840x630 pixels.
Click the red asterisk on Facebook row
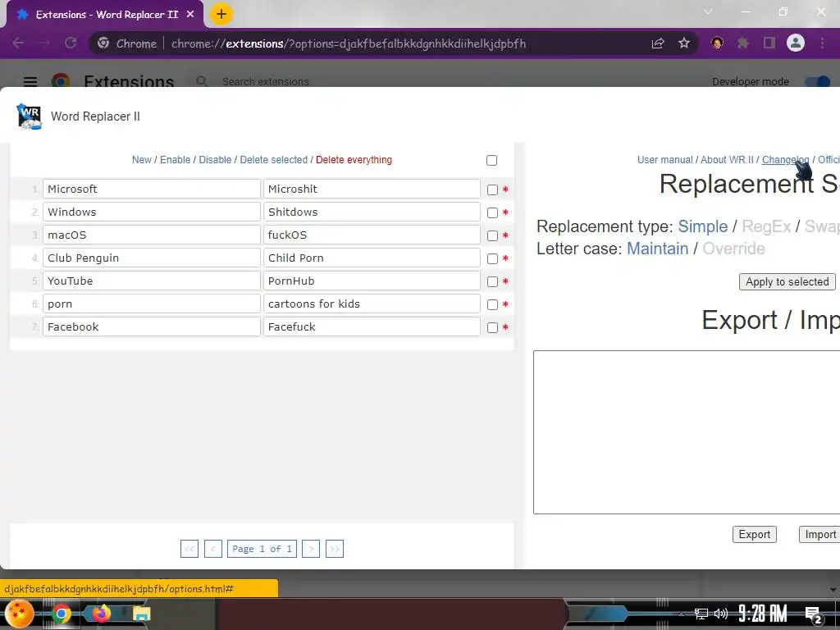(x=505, y=328)
